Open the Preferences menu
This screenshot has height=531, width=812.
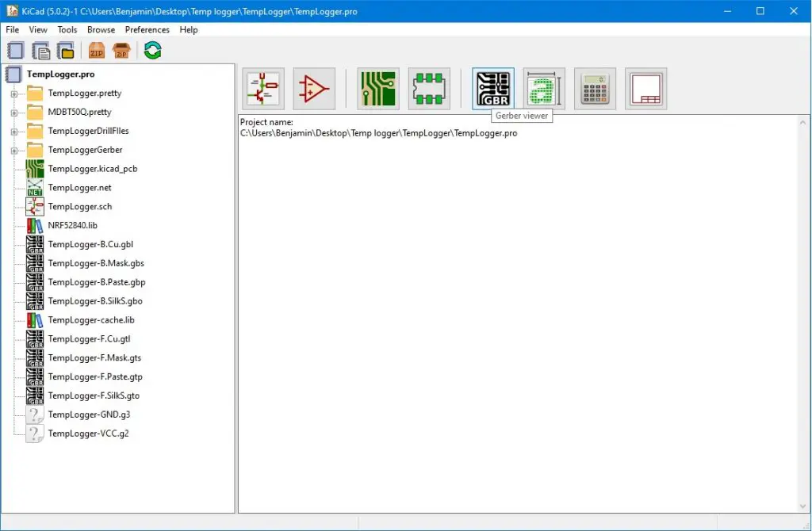click(x=147, y=29)
